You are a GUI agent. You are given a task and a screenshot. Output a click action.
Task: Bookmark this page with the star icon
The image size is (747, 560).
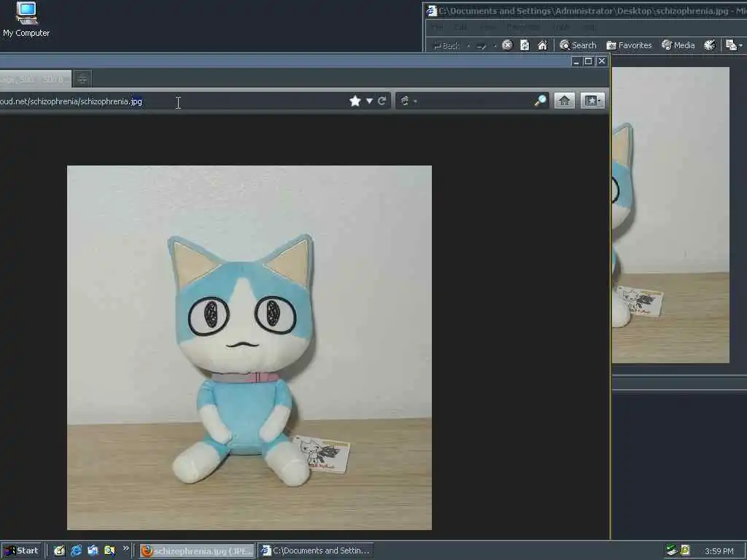pyautogui.click(x=355, y=101)
